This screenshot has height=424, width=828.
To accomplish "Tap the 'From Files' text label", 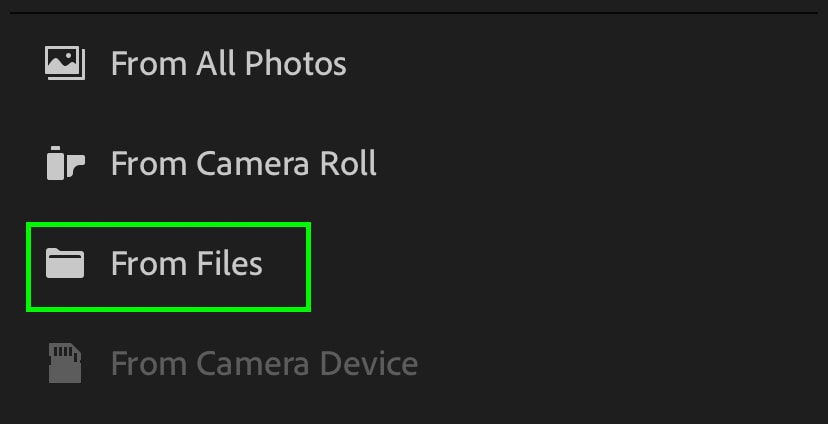I will pyautogui.click(x=186, y=264).
